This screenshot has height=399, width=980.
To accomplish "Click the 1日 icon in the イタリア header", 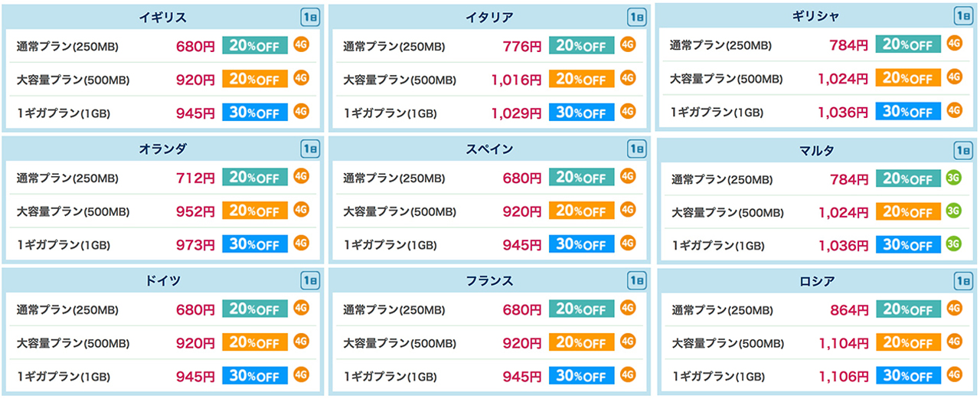I will [636, 17].
